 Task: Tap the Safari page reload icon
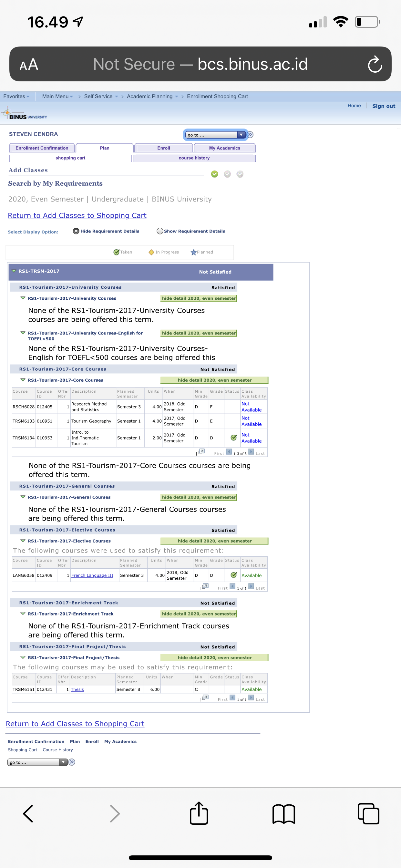375,64
